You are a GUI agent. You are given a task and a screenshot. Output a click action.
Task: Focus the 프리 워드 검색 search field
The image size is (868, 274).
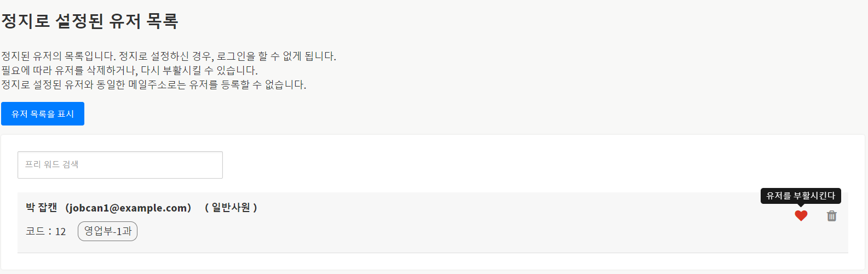coord(120,165)
